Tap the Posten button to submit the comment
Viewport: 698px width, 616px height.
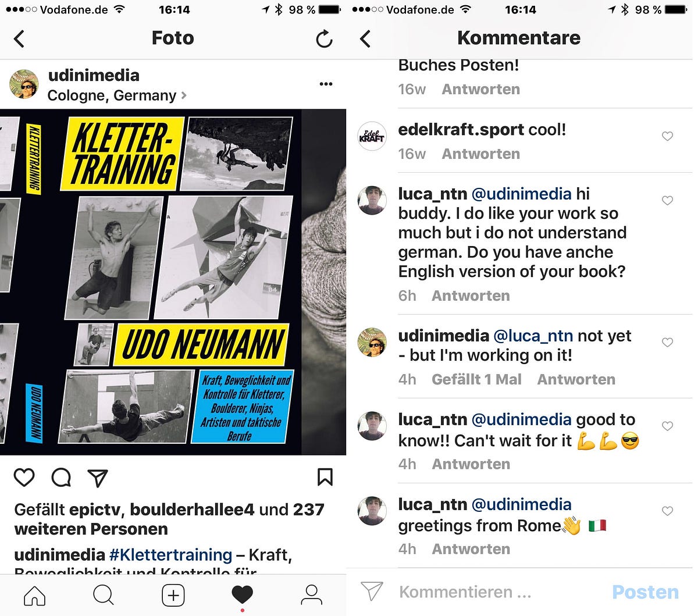(645, 592)
